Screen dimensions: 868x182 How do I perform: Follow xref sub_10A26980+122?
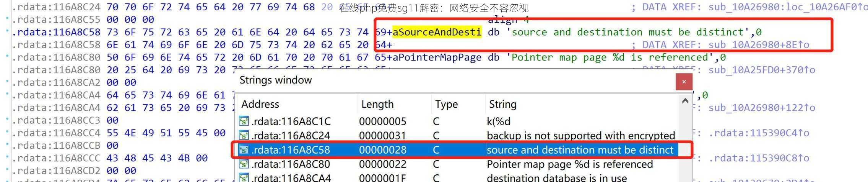762,108
